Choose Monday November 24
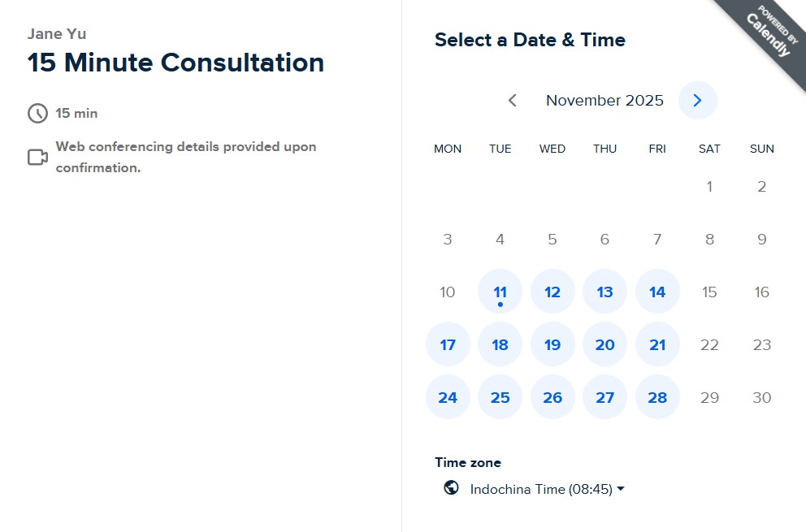This screenshot has width=806, height=532. 448,397
